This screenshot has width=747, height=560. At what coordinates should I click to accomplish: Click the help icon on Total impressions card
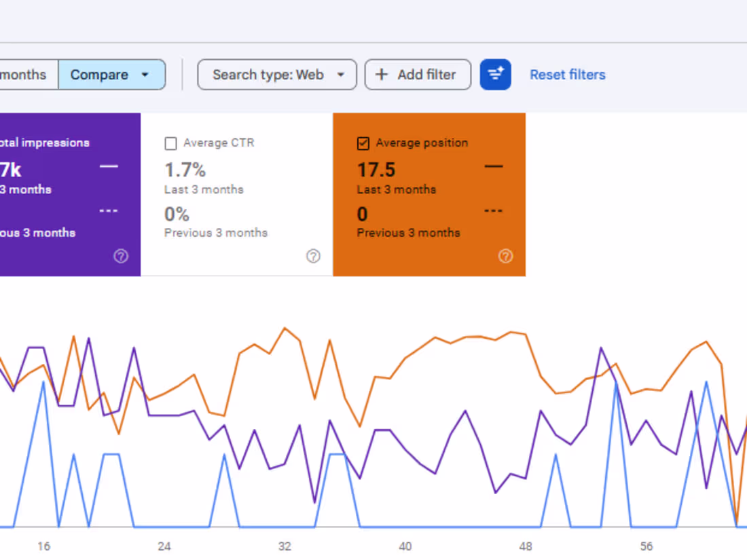(x=121, y=257)
